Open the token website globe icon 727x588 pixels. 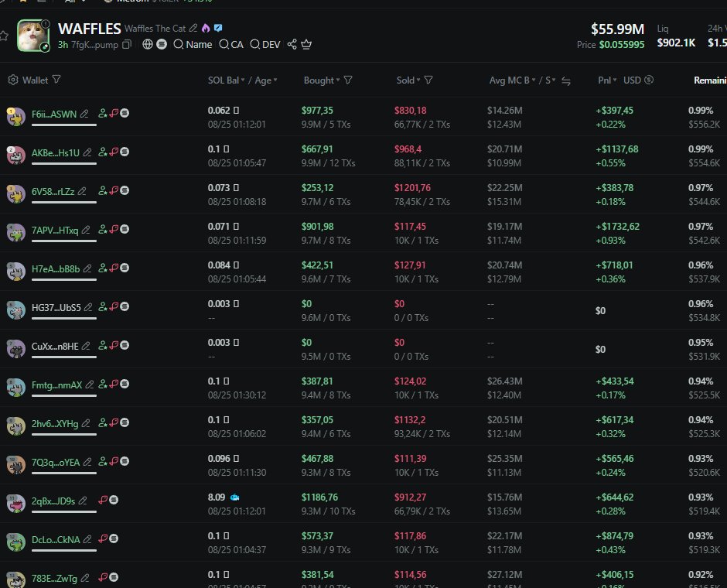point(148,44)
